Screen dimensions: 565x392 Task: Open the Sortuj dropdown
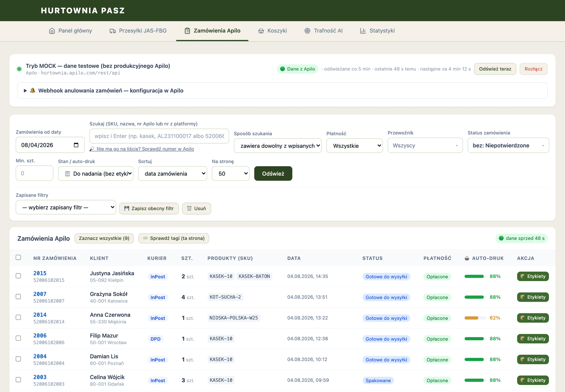tap(173, 174)
